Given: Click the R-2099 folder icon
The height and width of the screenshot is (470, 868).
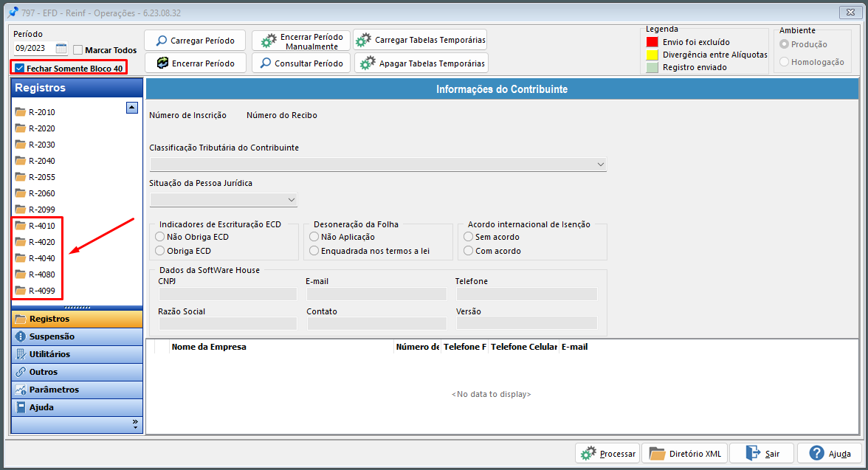Looking at the screenshot, I should [x=21, y=210].
